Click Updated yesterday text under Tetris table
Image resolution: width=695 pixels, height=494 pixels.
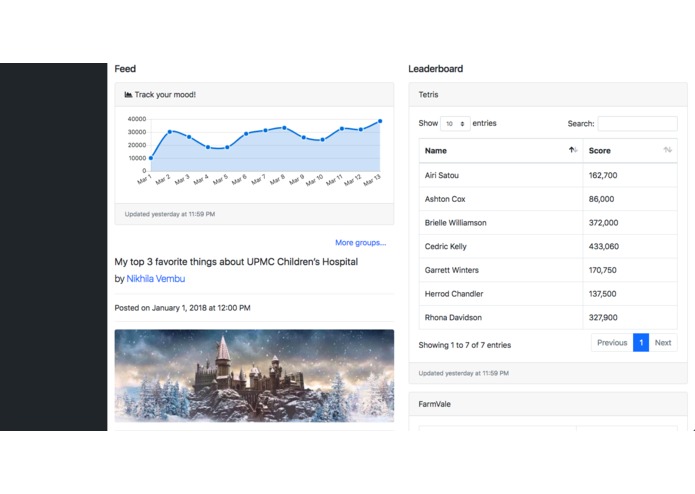[464, 373]
